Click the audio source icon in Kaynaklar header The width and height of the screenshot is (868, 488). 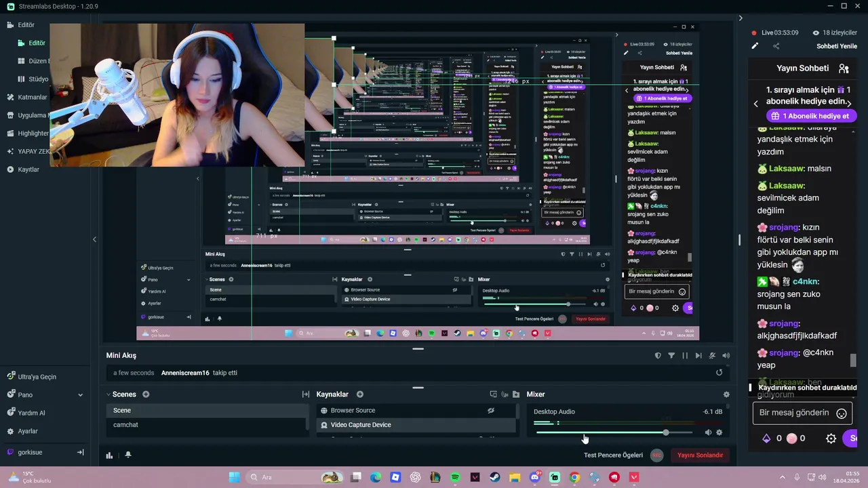click(x=505, y=394)
